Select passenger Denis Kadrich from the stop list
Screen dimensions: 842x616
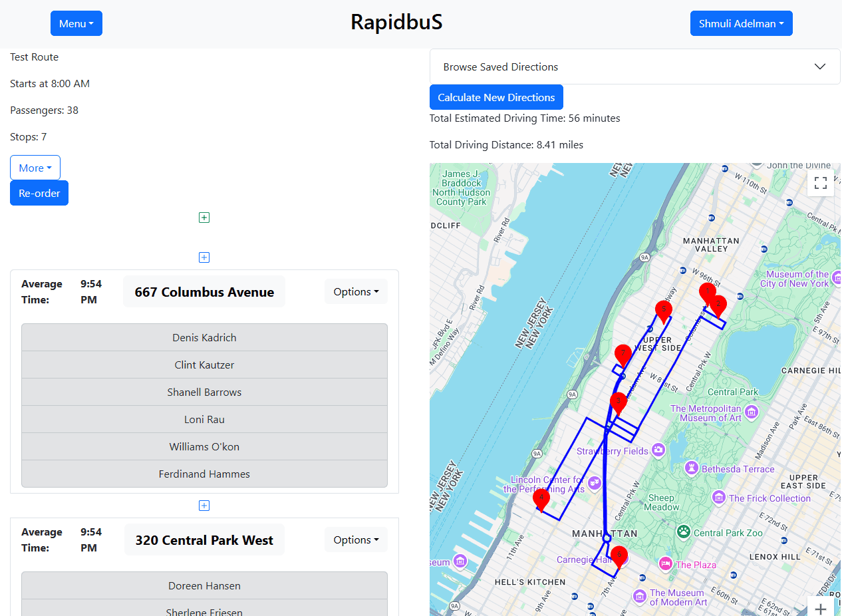(x=204, y=337)
